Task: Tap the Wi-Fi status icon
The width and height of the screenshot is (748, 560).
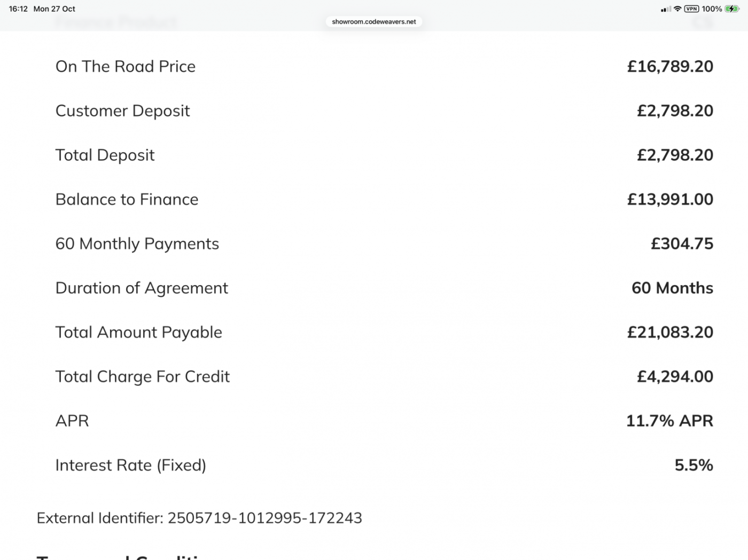Action: coord(677,9)
